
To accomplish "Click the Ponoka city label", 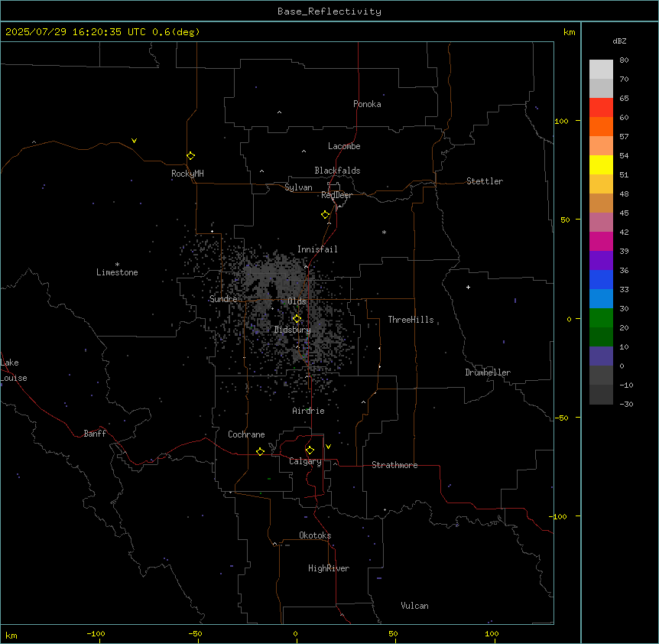I will (367, 104).
